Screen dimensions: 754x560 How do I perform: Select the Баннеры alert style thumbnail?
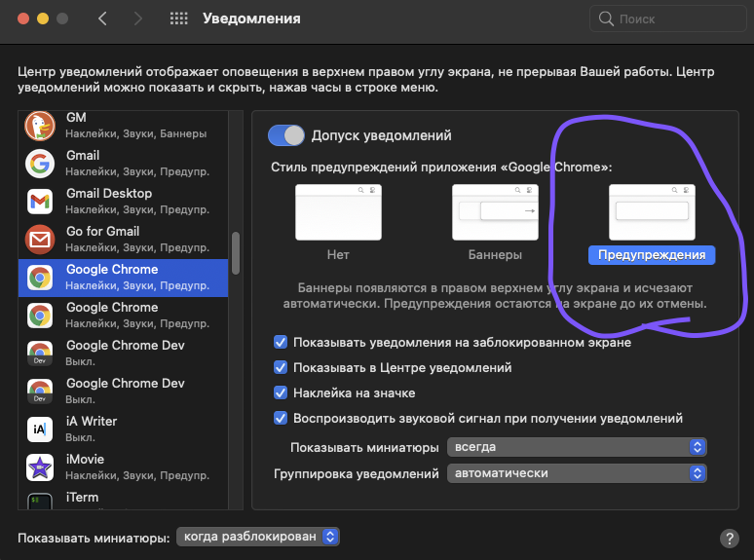[x=495, y=212]
